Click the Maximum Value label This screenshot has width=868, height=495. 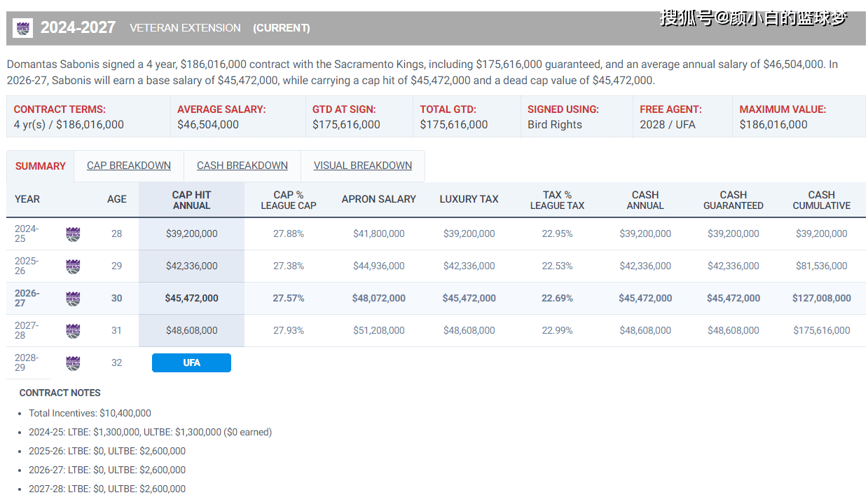783,109
